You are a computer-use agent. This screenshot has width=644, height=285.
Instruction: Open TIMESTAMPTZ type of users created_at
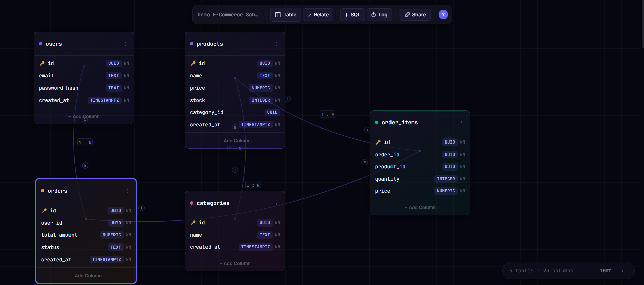[x=104, y=100]
